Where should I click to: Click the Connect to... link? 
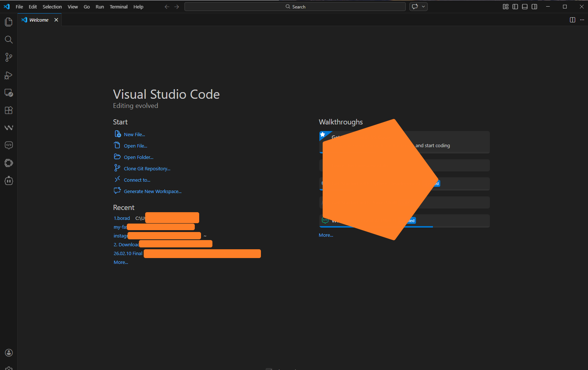pyautogui.click(x=137, y=180)
